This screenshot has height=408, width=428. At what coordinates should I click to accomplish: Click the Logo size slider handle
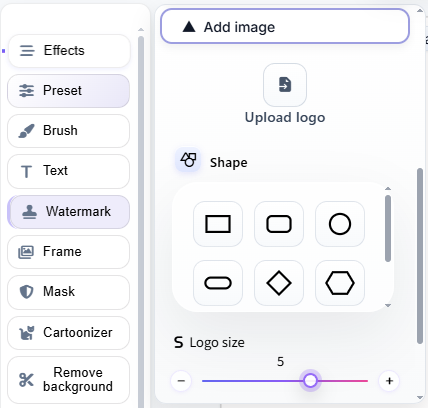pos(310,380)
